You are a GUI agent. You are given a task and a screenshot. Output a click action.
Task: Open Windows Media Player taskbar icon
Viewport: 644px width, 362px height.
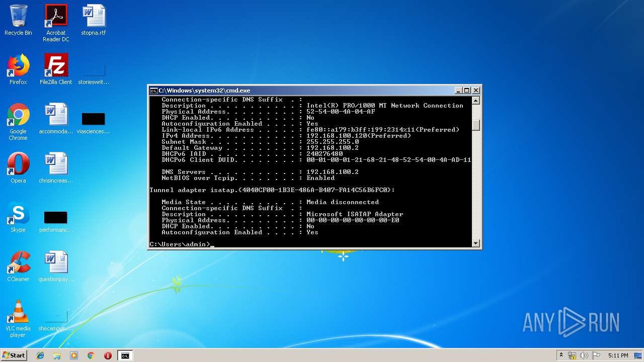click(x=74, y=355)
